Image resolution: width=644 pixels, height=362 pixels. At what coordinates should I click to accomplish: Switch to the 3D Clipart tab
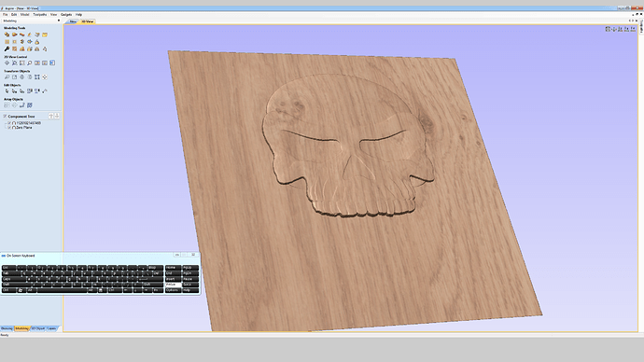tap(37, 328)
